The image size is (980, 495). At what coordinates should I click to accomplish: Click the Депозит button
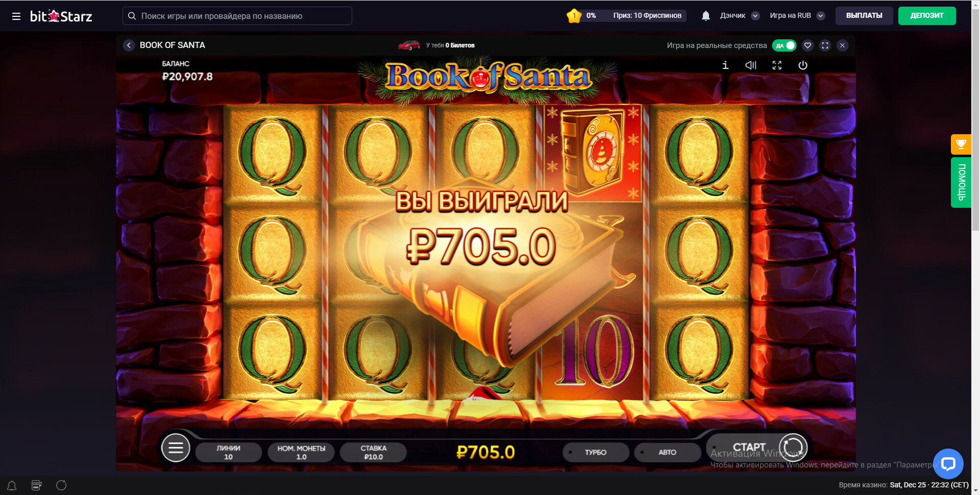click(927, 16)
